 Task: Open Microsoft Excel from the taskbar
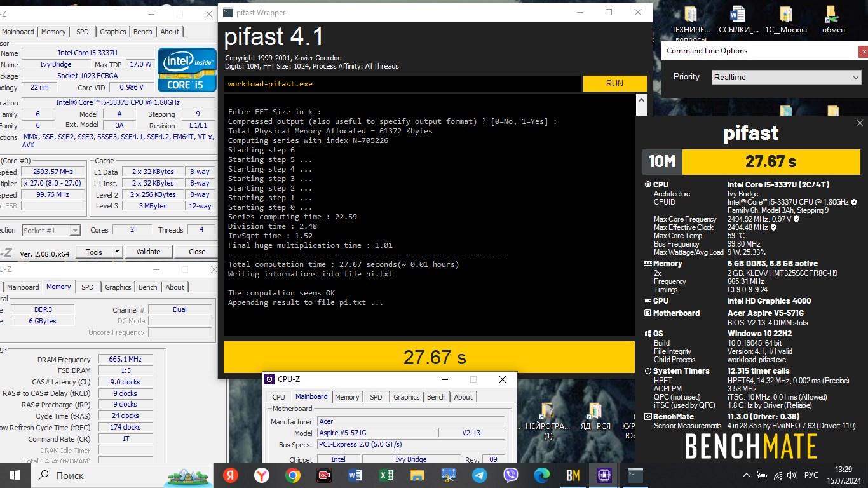[386, 475]
